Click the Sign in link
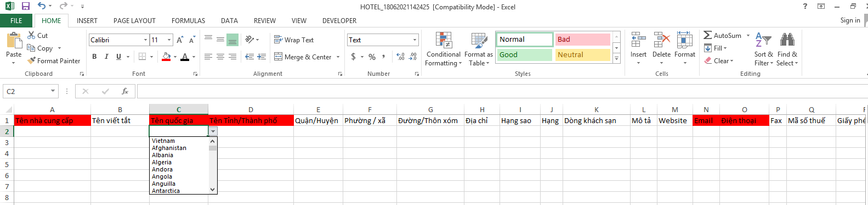868x205 pixels. 850,20
